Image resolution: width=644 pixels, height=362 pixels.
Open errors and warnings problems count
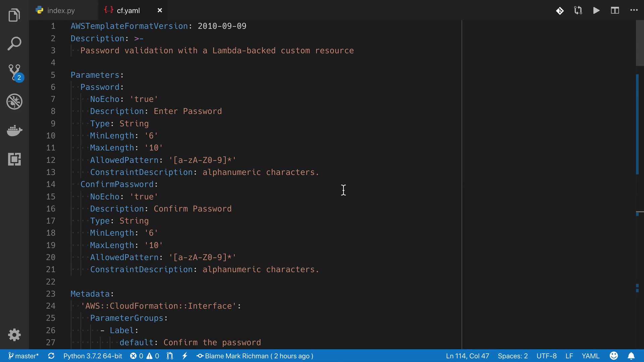[x=145, y=356]
